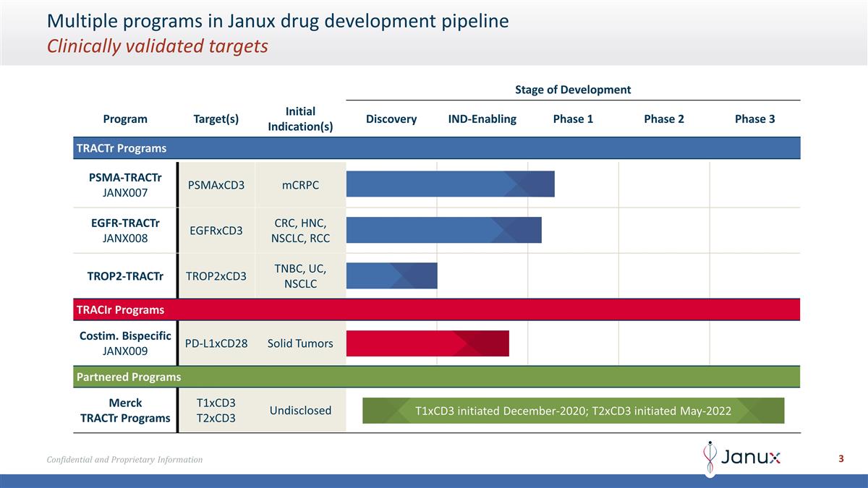The image size is (868, 488).
Task: Click the slide page number 3
Action: (841, 459)
